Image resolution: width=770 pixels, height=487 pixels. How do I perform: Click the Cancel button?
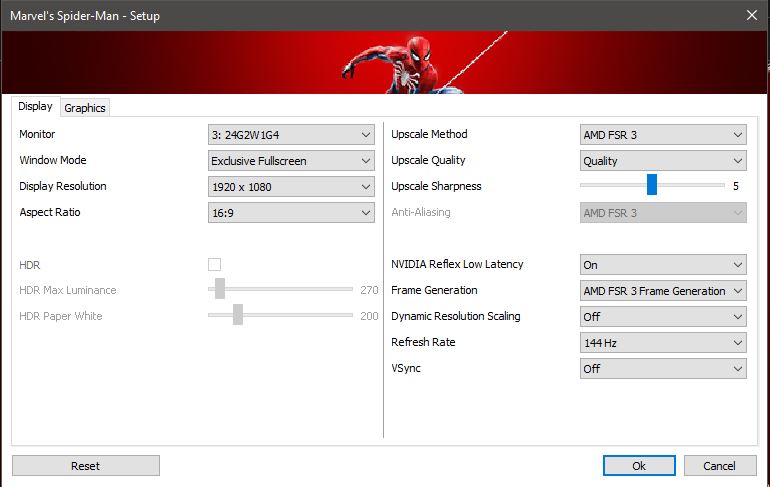pos(720,465)
